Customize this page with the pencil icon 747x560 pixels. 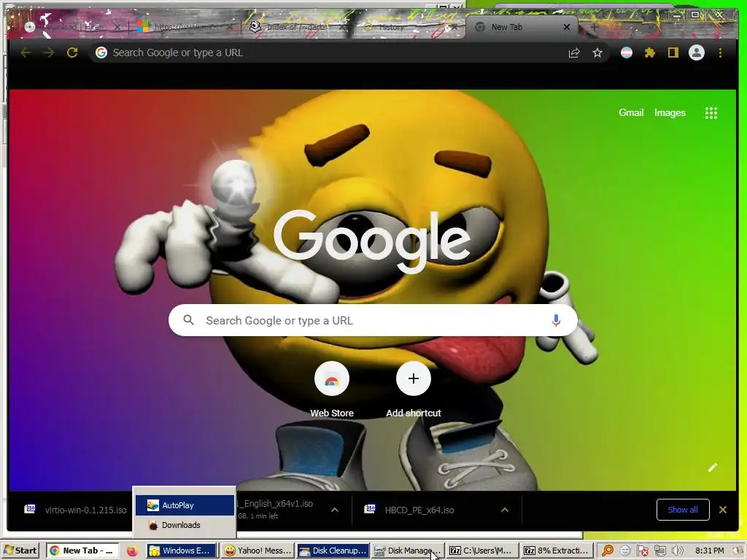click(x=712, y=467)
